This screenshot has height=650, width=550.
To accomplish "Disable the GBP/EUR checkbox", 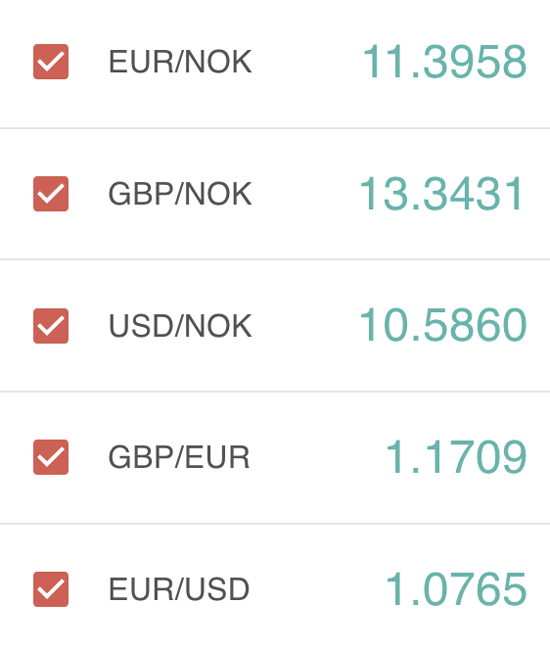I will (x=51, y=457).
